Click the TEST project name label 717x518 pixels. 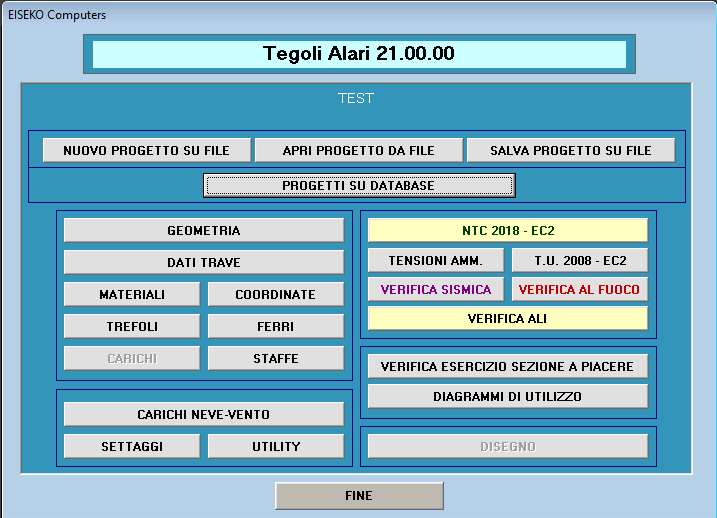pyautogui.click(x=356, y=98)
